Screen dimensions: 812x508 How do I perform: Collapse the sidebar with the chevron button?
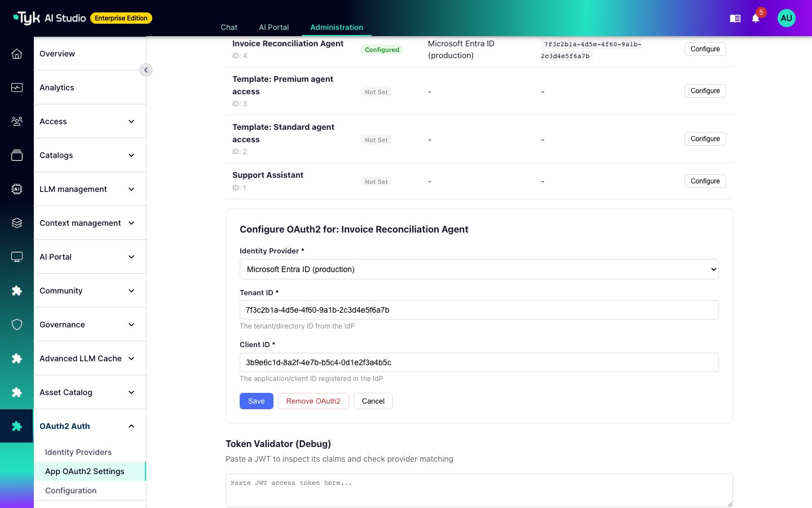[x=146, y=70]
